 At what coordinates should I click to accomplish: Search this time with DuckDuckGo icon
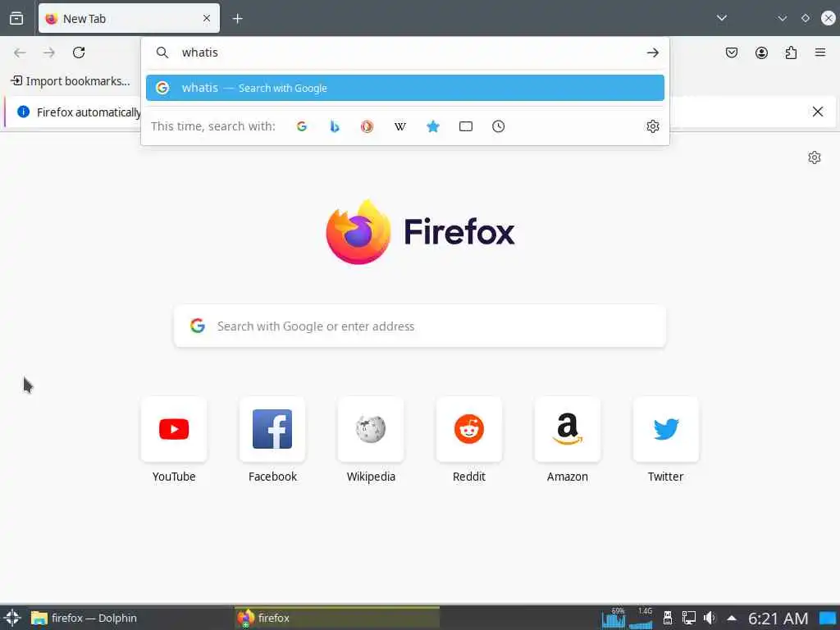coord(367,126)
